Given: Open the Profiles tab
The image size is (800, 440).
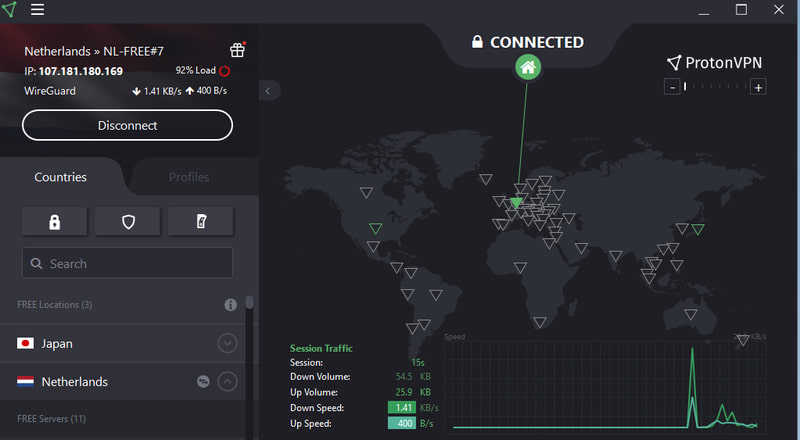Looking at the screenshot, I should (x=189, y=177).
